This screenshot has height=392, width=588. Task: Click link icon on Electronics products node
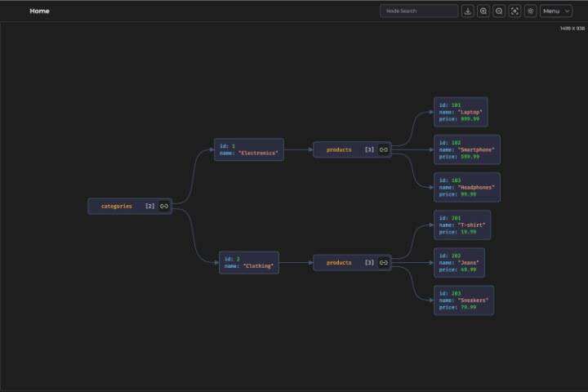384,150
